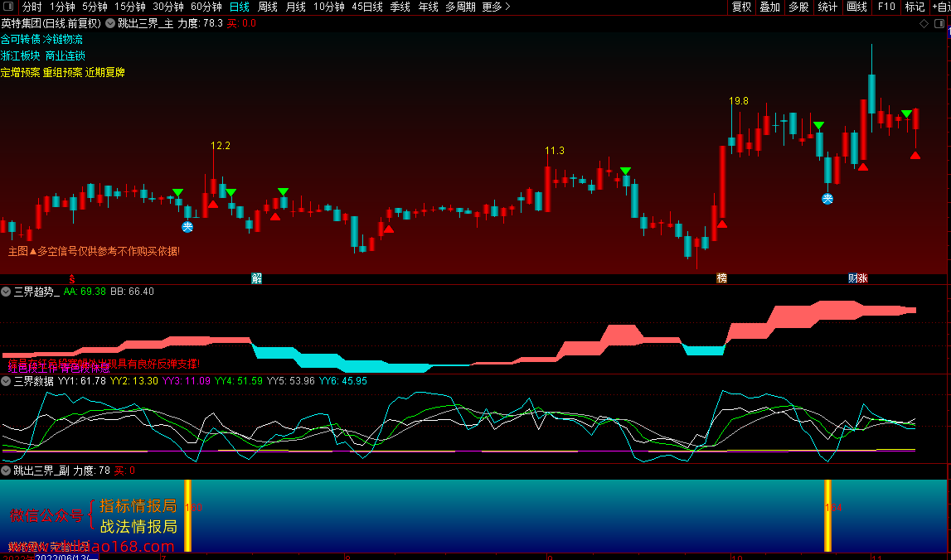
Task: Click the 含可转债 tag
Action: pos(20,40)
